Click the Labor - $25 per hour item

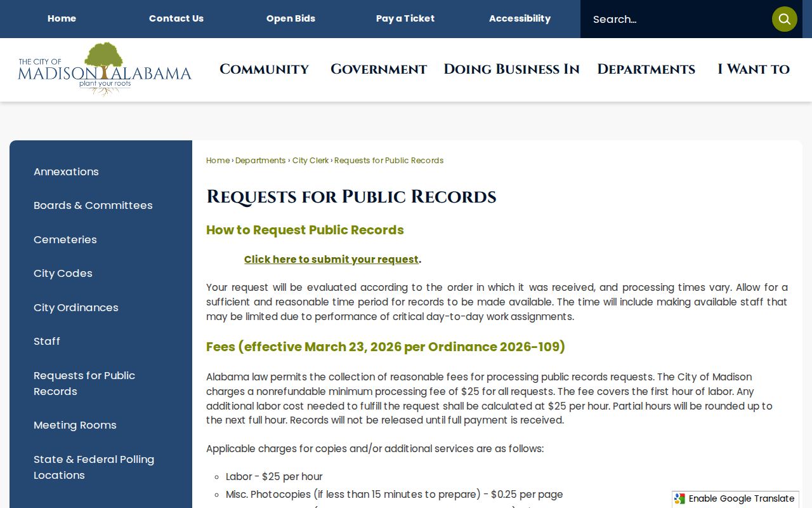[x=274, y=476]
